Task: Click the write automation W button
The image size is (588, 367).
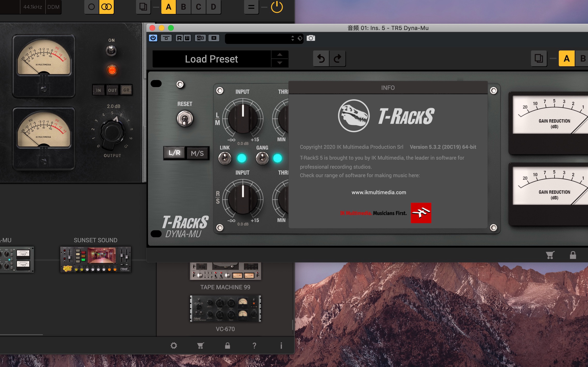Action: click(187, 38)
